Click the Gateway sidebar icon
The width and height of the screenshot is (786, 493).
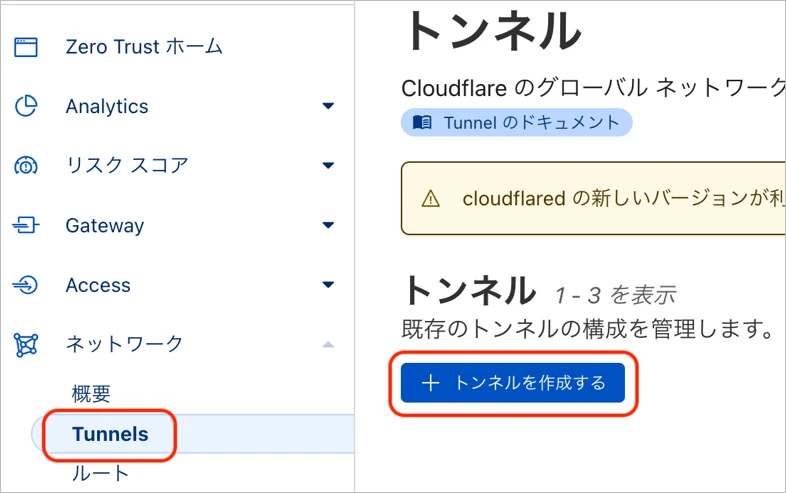26,226
